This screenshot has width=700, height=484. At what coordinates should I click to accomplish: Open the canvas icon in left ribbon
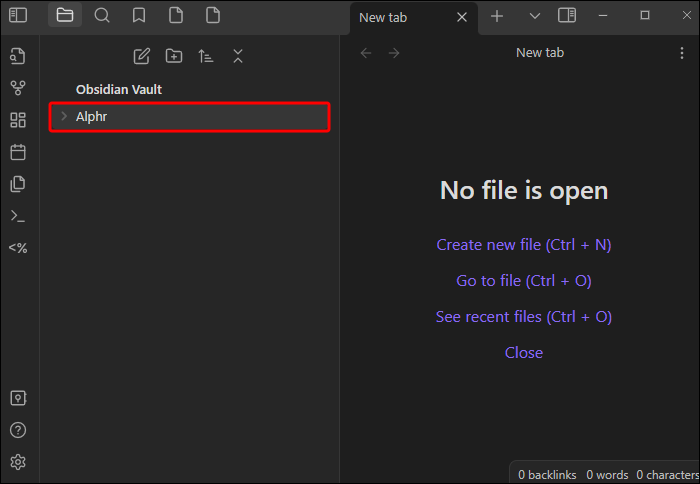coord(18,120)
